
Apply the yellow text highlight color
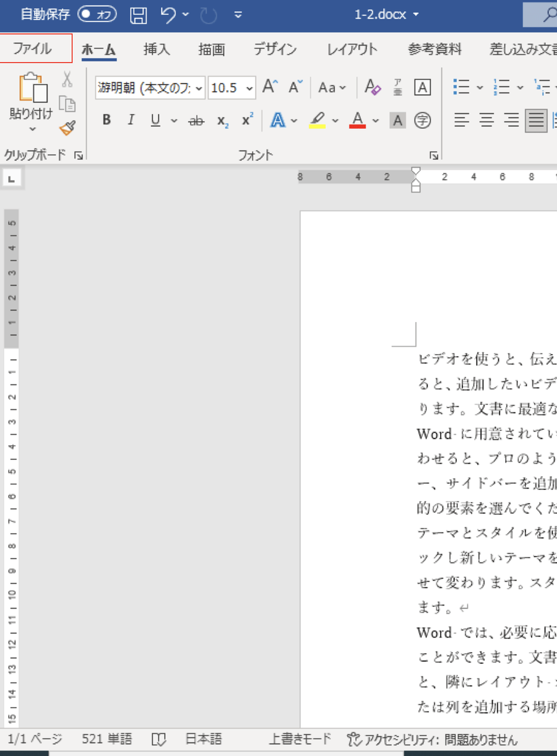coord(317,120)
